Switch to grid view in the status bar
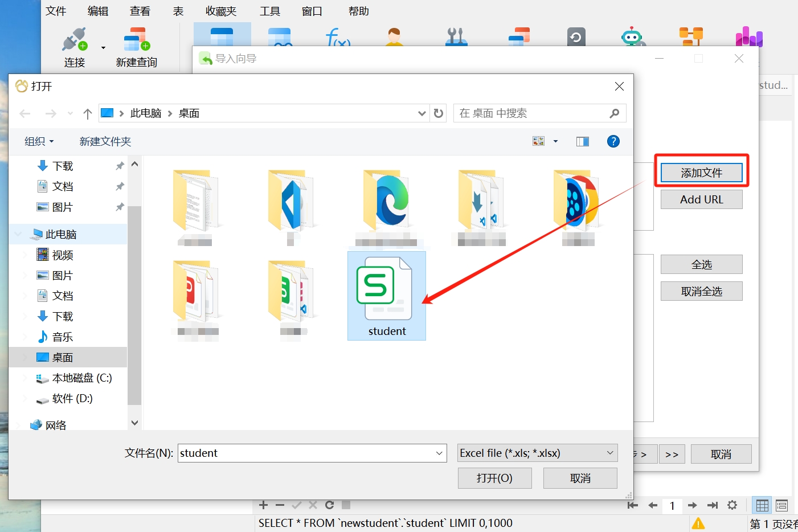Image resolution: width=798 pixels, height=532 pixels. (762, 505)
